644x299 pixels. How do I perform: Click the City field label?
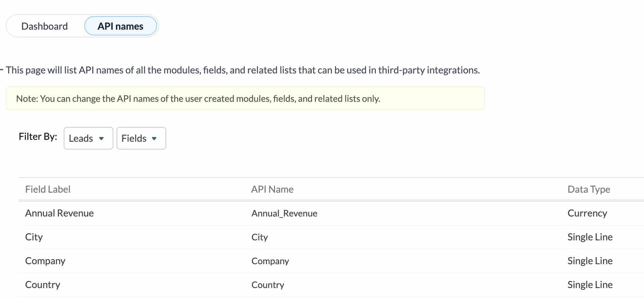[34, 237]
